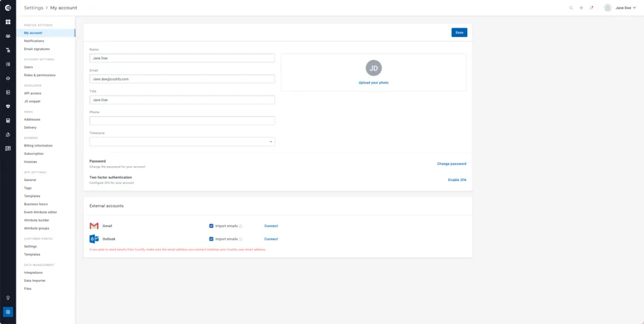This screenshot has width=644, height=324.
Task: Click the Email input field
Action: (x=182, y=79)
